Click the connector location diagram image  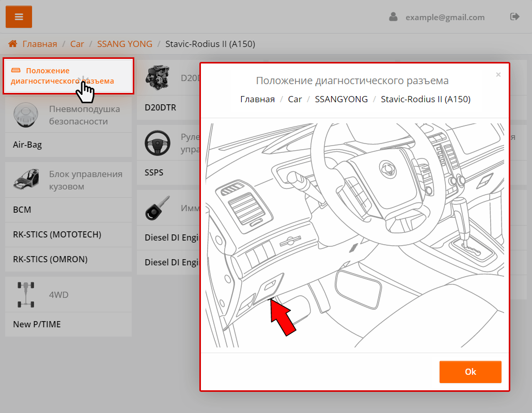point(355,235)
